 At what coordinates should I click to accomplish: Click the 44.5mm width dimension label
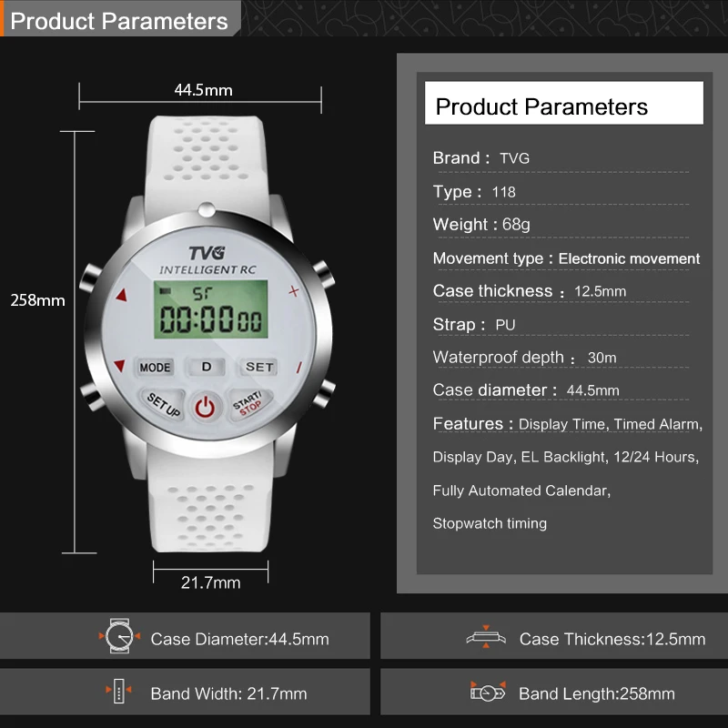pos(203,89)
